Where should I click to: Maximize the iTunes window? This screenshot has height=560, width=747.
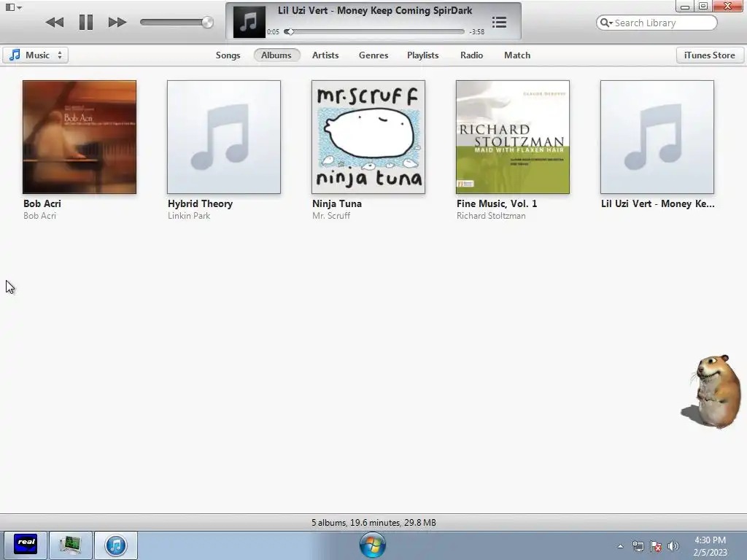[x=703, y=6]
